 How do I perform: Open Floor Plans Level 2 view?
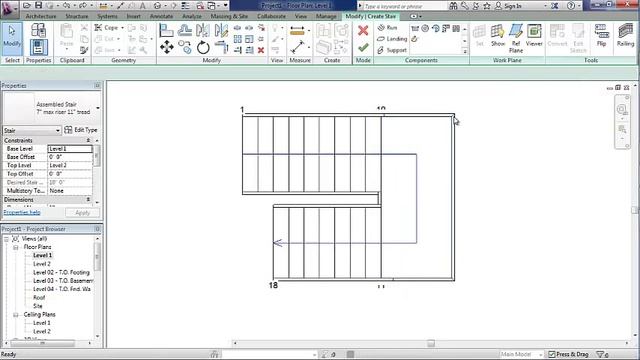pos(42,264)
